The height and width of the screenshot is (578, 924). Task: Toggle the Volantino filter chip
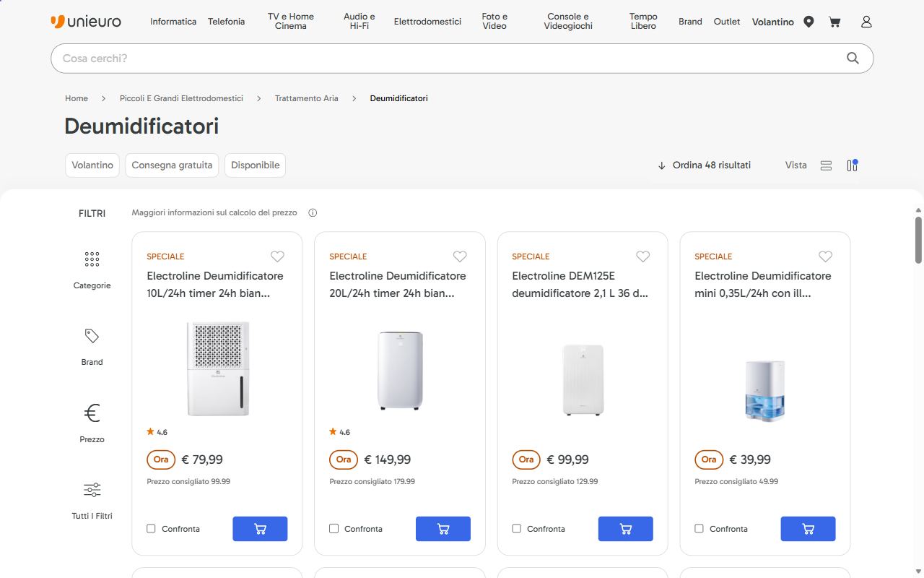tap(92, 165)
